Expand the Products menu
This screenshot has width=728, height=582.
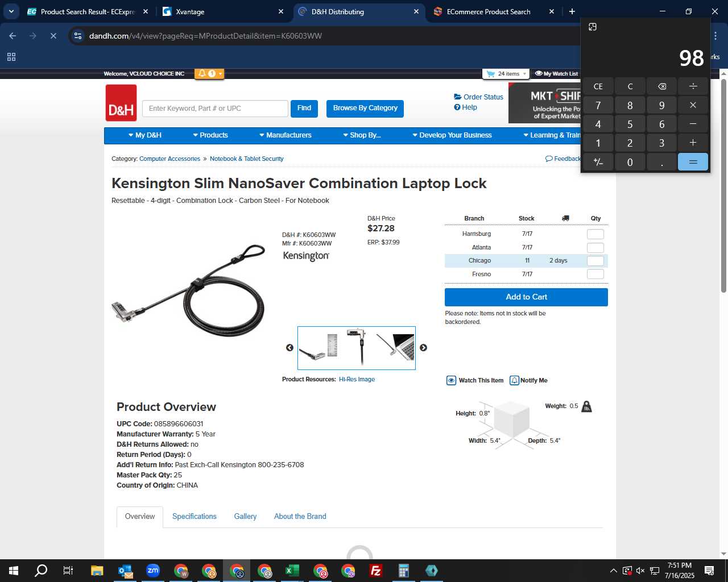210,135
